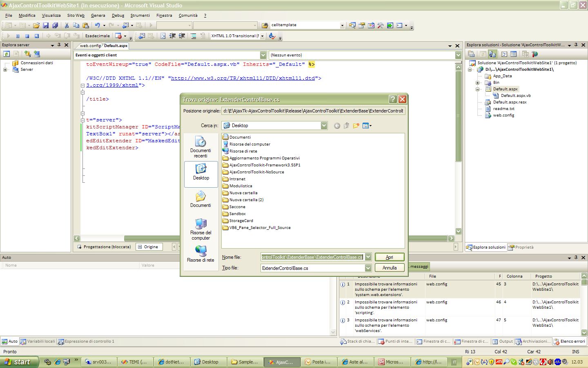
Task: Toggle auto-hide pin of Esplora soluzioni panel
Action: coord(576,45)
